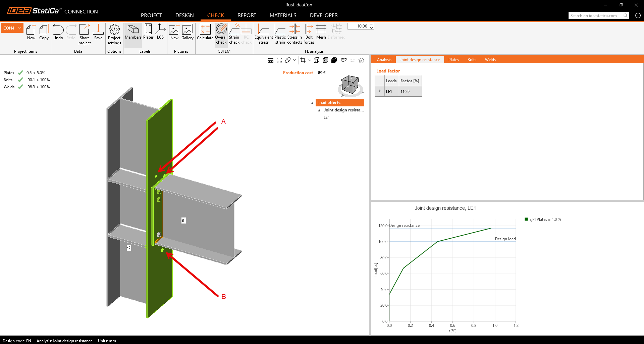Save the project
This screenshot has width=644, height=344.
tap(98, 32)
